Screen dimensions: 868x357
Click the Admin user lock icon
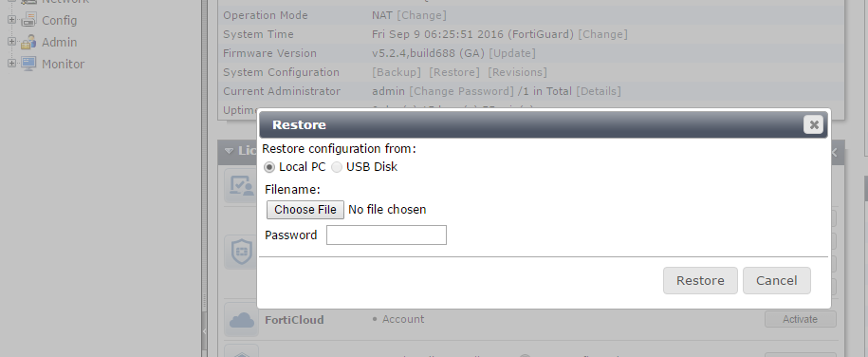point(28,42)
